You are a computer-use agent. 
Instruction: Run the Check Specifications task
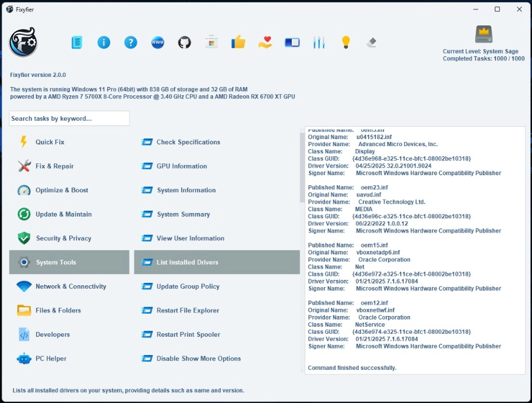point(217,142)
